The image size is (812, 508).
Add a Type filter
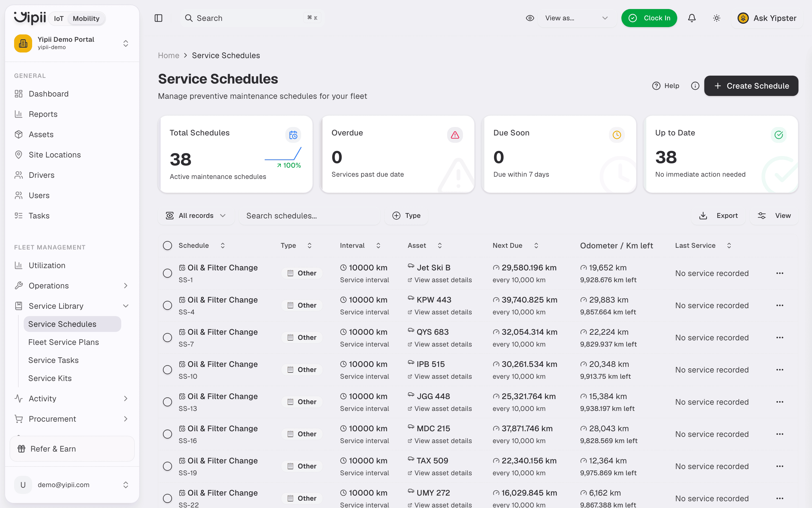406,216
